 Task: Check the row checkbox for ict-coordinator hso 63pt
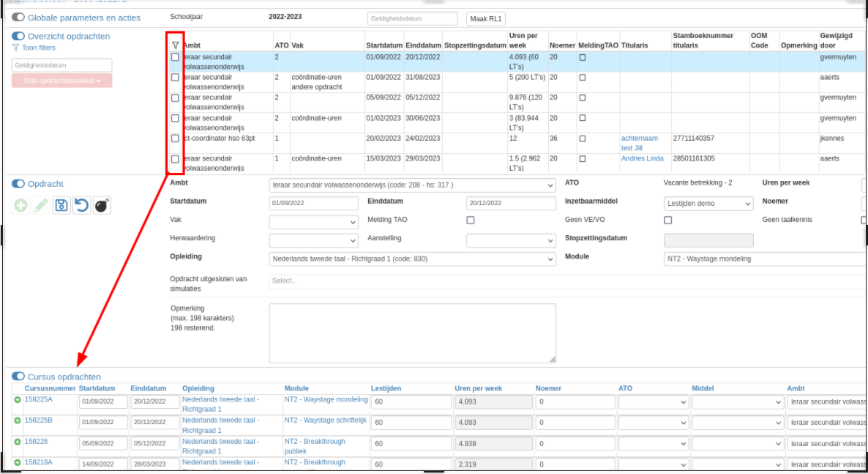tap(175, 138)
